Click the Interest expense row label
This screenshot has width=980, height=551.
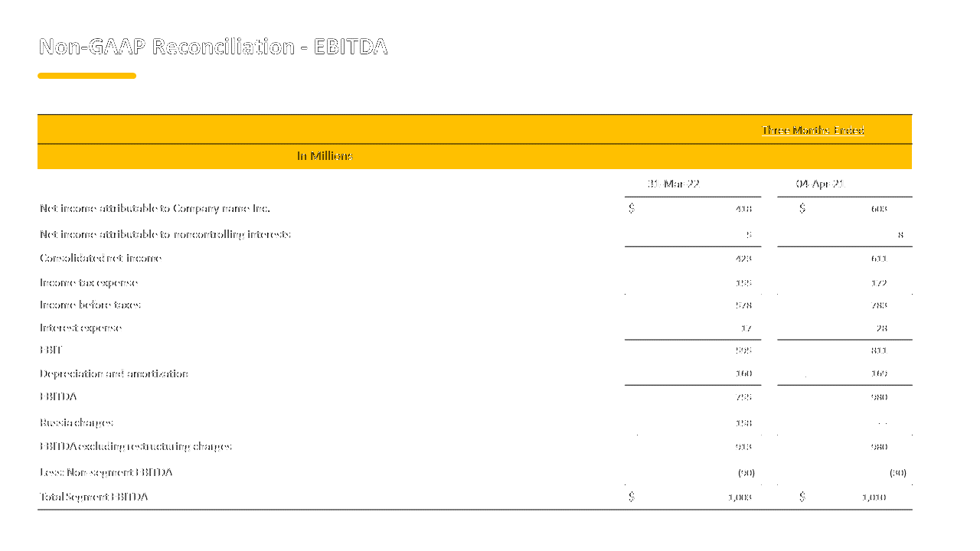click(80, 328)
